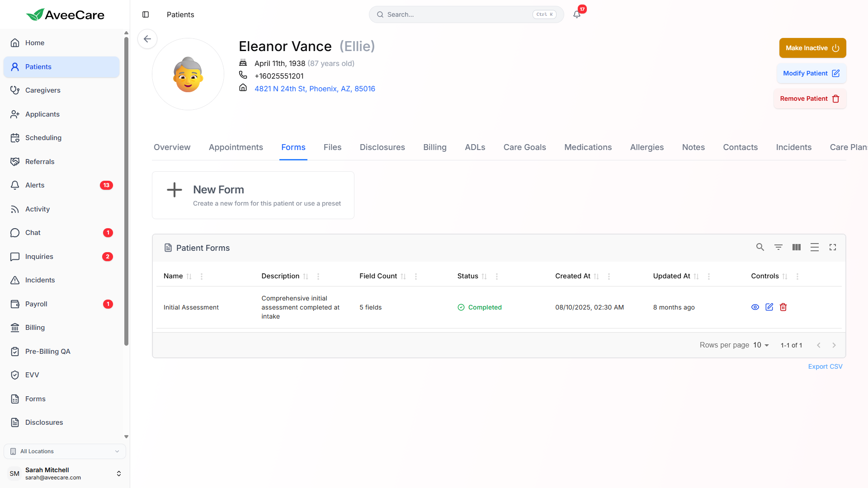Expand the All Locations selector

coord(65,451)
